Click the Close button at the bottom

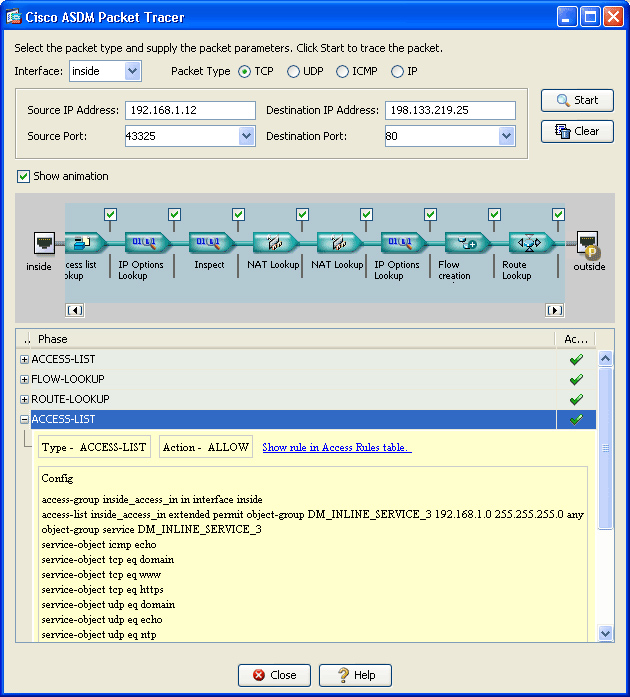coord(274,675)
